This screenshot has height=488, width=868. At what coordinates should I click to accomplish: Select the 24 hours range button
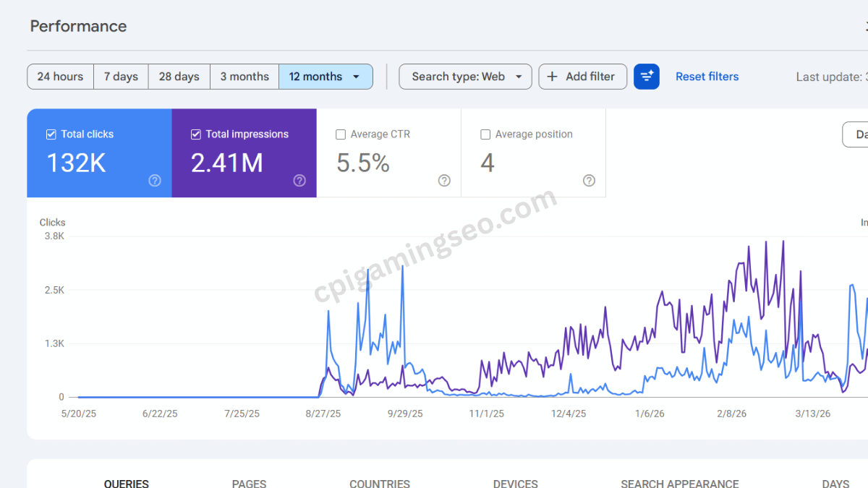(60, 77)
